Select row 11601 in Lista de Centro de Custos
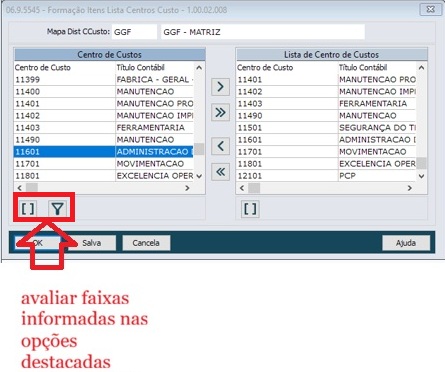The height and width of the screenshot is (372, 445). pos(326,140)
